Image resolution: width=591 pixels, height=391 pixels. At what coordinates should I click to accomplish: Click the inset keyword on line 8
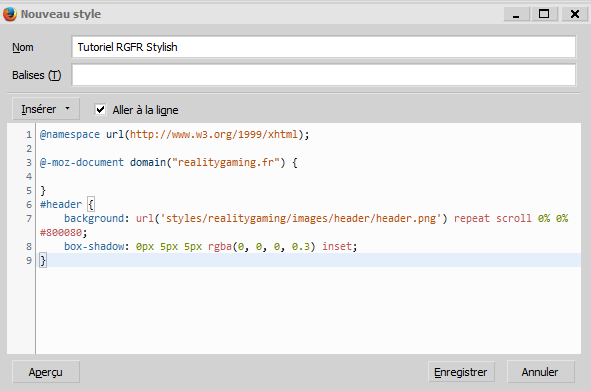click(x=337, y=246)
